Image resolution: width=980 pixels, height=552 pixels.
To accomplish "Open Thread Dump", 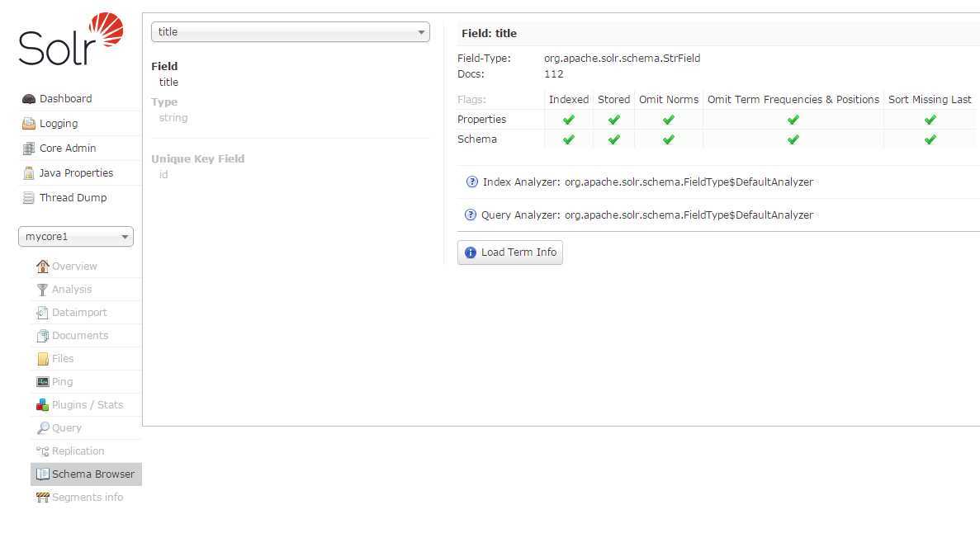I will pos(73,197).
